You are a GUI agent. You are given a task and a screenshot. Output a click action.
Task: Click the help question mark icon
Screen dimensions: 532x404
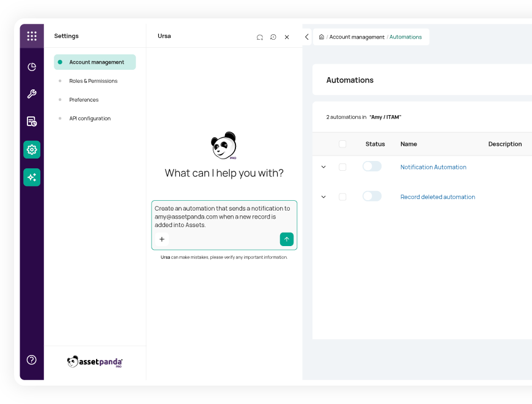tap(32, 360)
